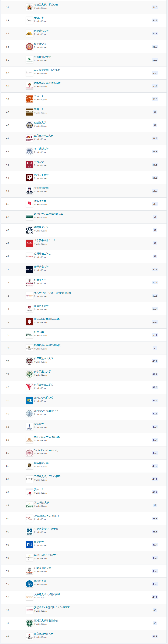
Task: Open the 明尼苏达大学 link
Action: point(41,31)
